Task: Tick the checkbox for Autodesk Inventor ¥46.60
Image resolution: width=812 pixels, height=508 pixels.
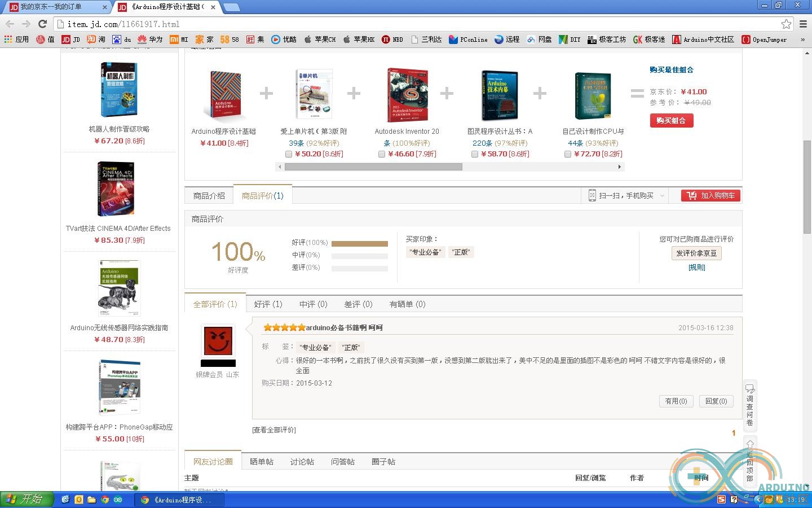Action: click(x=382, y=154)
